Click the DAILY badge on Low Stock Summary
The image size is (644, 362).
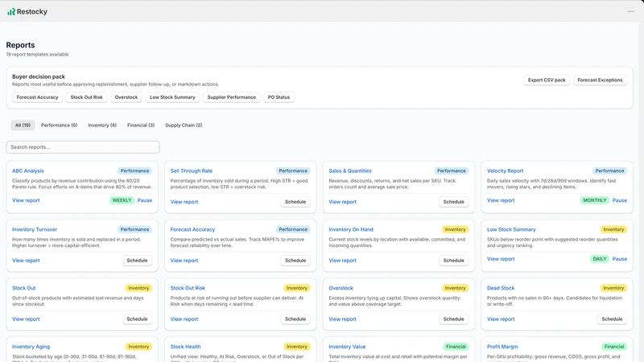click(x=599, y=259)
